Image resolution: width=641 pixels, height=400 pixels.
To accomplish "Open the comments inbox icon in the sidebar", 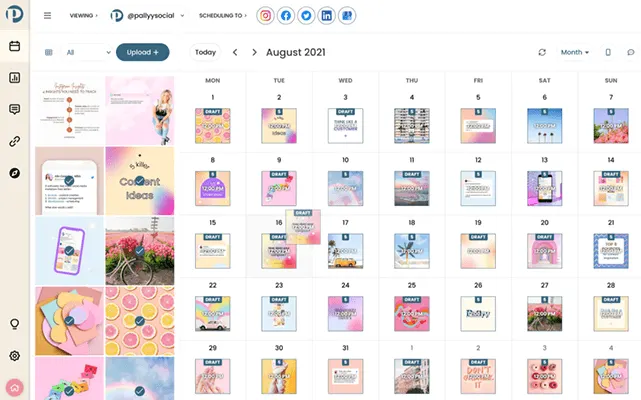I will 15,109.
